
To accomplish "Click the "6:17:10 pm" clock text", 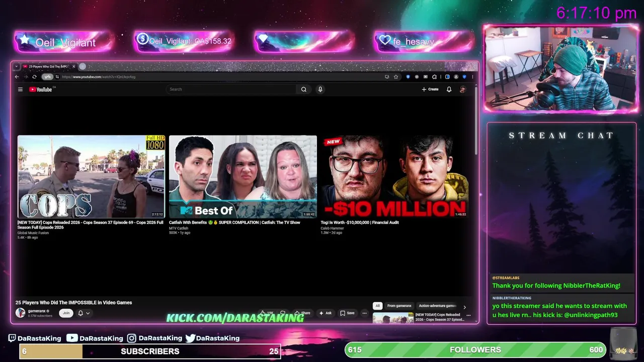I will (x=597, y=14).
